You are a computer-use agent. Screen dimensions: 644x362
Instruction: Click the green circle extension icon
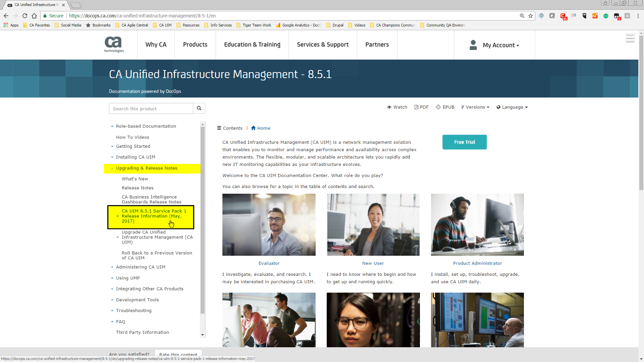pos(606,16)
